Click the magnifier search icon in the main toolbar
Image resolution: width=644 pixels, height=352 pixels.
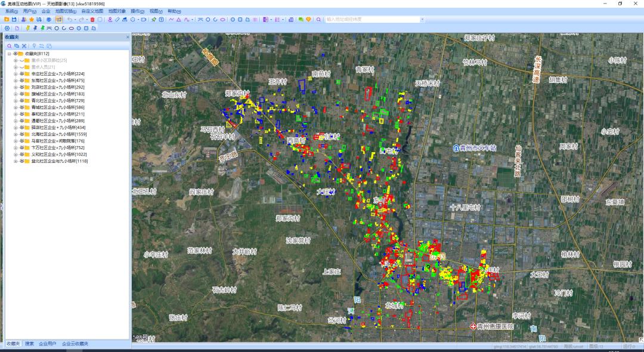pyautogui.click(x=318, y=20)
